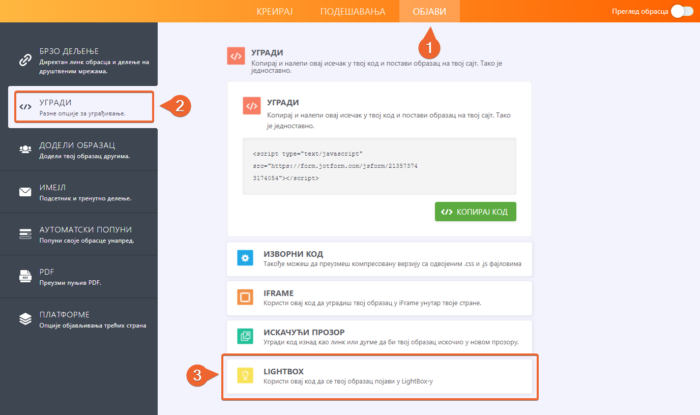
Task: Click inside the embed script code box
Action: click(379, 166)
